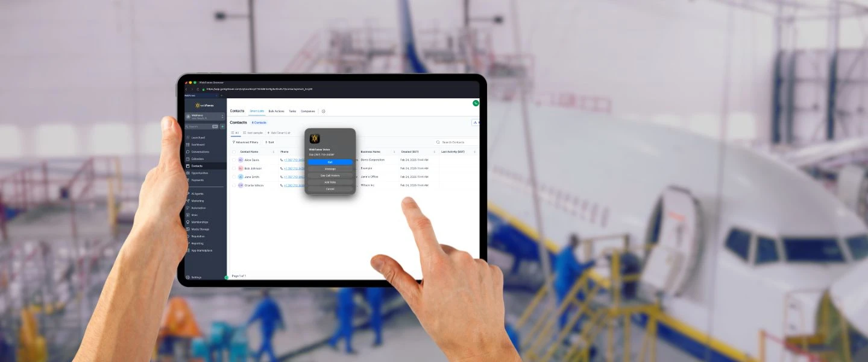Open the Smart Lists tab
This screenshot has width=868, height=362.
point(257,111)
